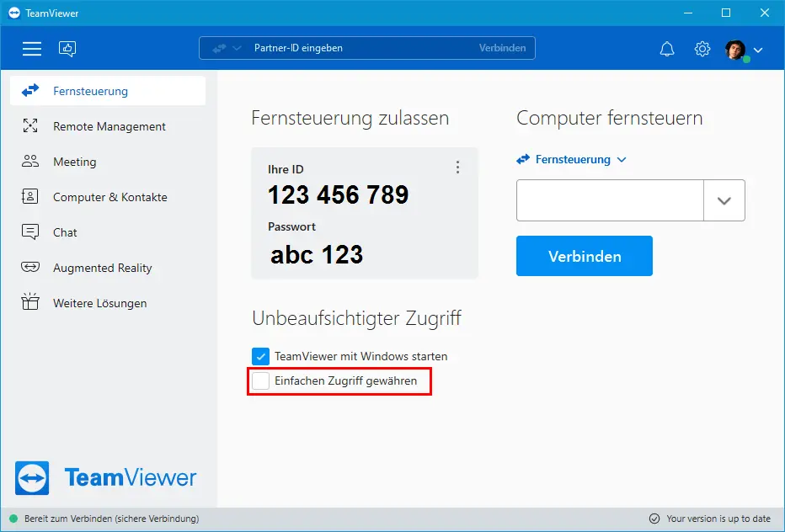
Task: Click the top bar Verbinden link
Action: 502,48
